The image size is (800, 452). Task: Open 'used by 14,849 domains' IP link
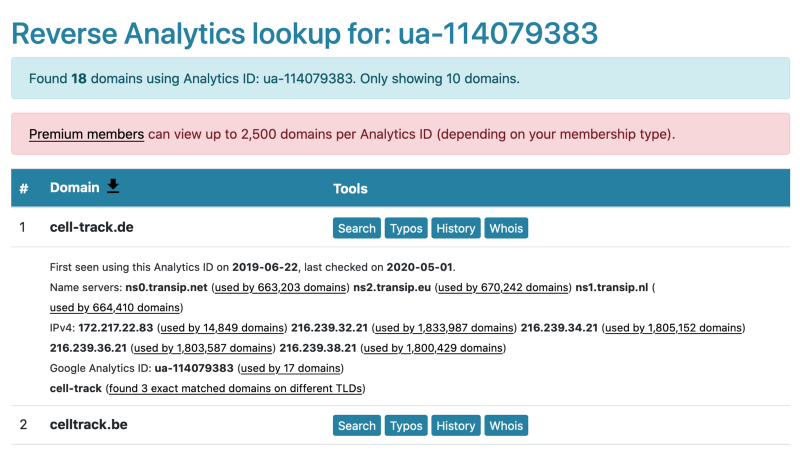(222, 328)
